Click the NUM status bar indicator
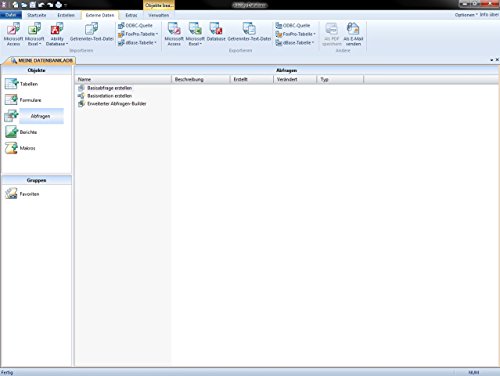 point(474,372)
